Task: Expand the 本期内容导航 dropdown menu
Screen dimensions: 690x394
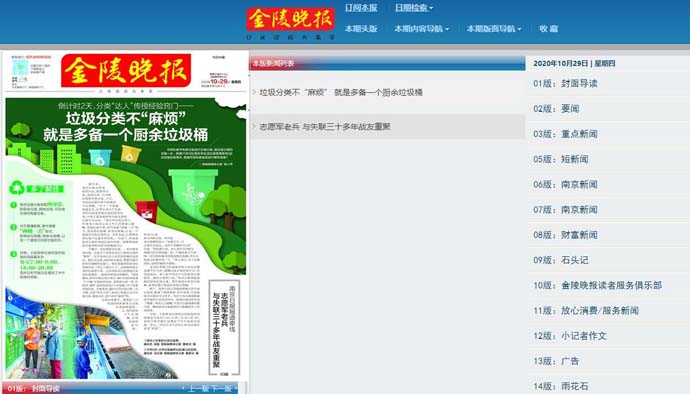Action: point(422,29)
